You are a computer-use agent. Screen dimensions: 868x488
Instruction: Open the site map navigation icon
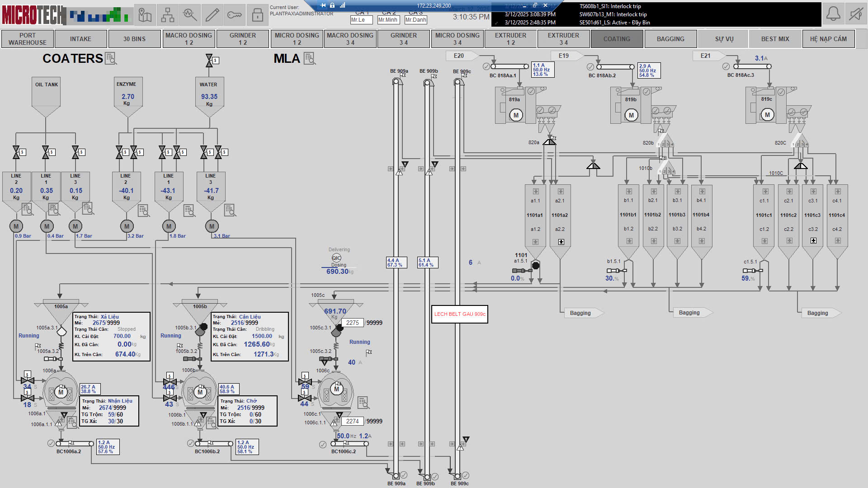[145, 15]
